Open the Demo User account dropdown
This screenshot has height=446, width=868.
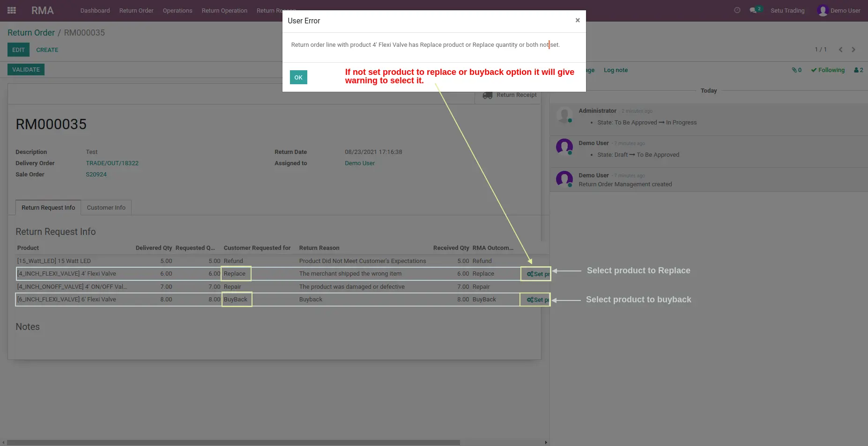click(x=838, y=10)
